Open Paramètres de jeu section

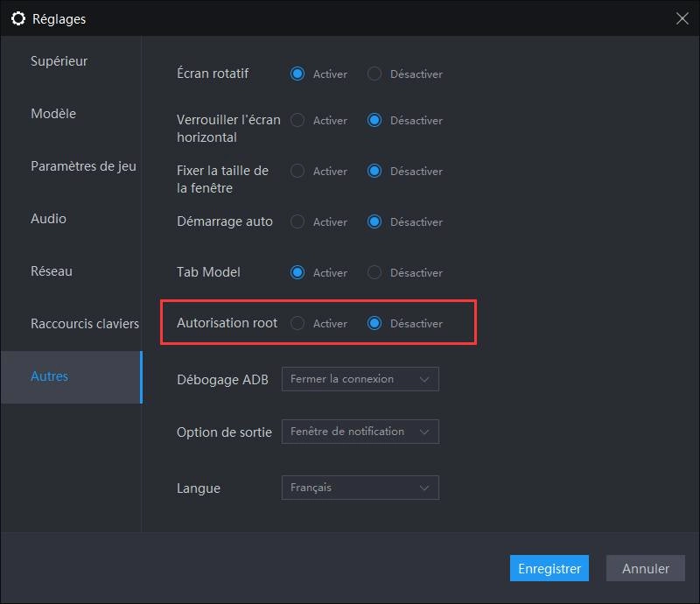tap(83, 166)
